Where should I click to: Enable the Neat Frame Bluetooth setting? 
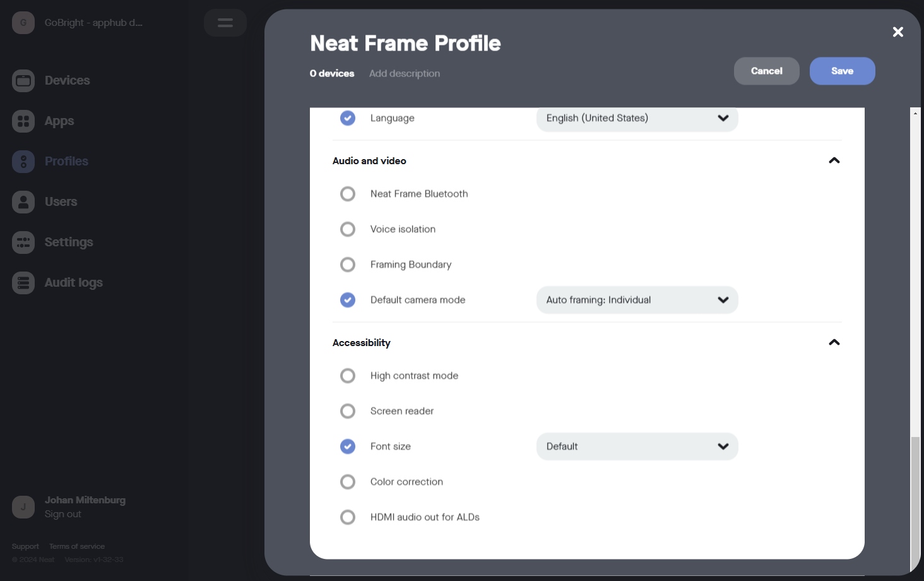(348, 194)
